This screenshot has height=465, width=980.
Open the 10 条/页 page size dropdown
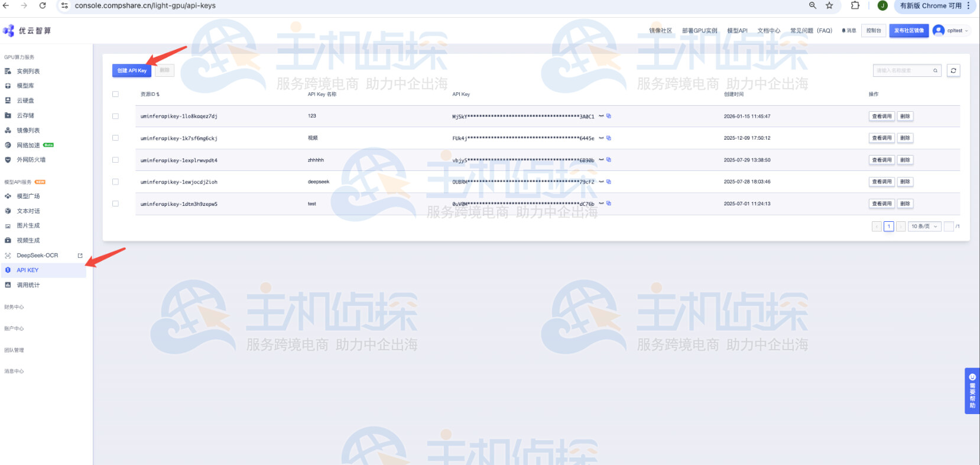924,227
